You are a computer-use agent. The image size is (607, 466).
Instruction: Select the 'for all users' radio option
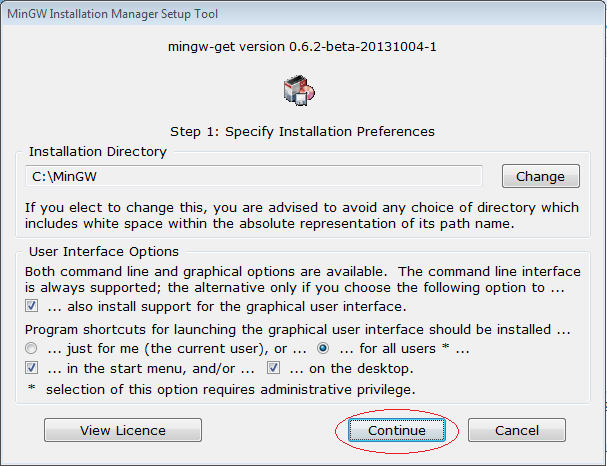pos(323,348)
